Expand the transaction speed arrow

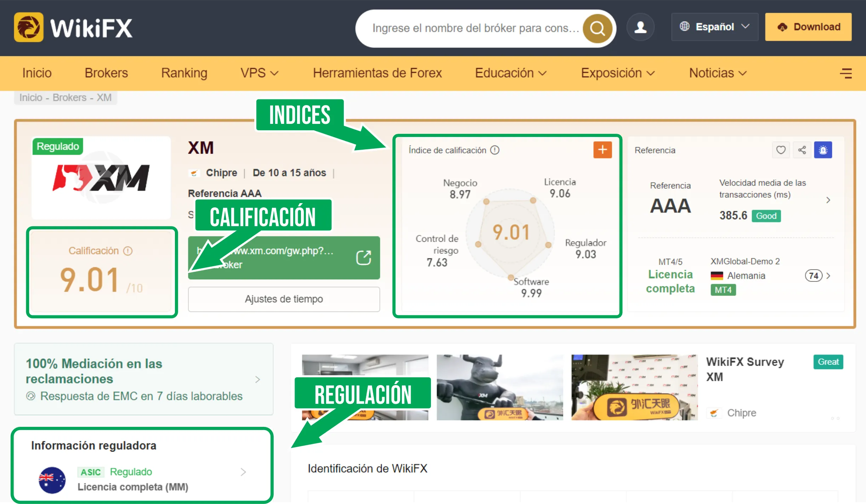828,200
